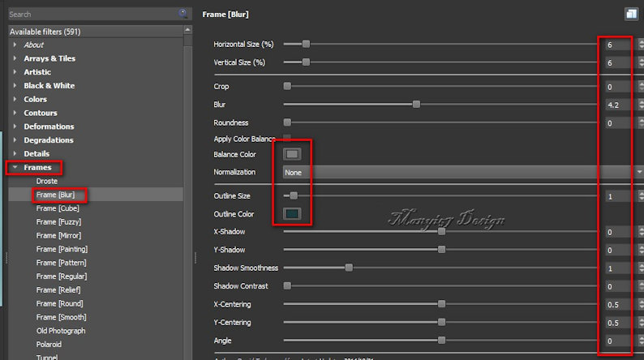Click the search magnifier icon

tap(183, 14)
